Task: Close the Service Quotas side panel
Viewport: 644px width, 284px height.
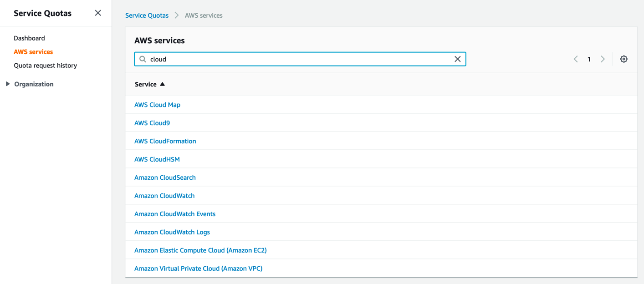Action: (98, 13)
